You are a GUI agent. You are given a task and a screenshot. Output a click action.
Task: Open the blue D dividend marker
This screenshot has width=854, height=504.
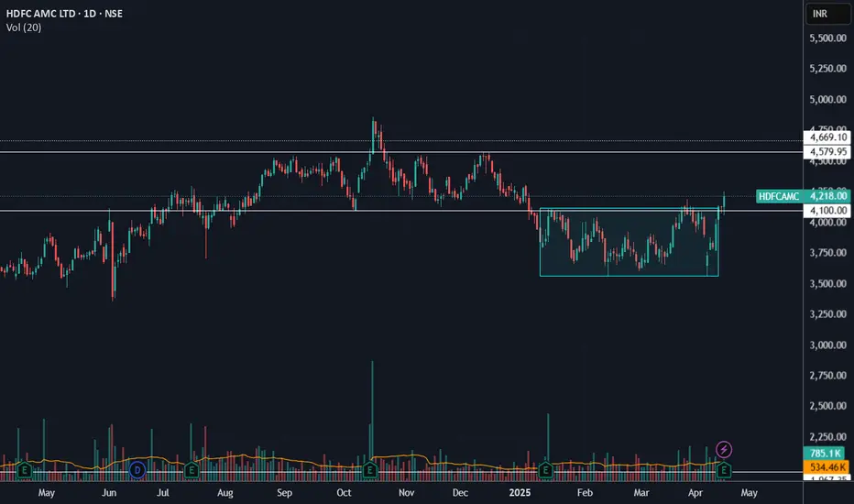pyautogui.click(x=137, y=470)
